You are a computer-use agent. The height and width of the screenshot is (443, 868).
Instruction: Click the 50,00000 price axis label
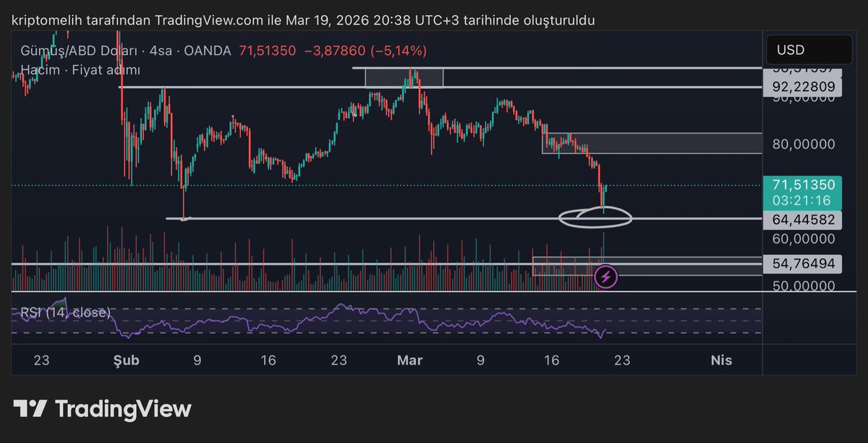pos(803,285)
